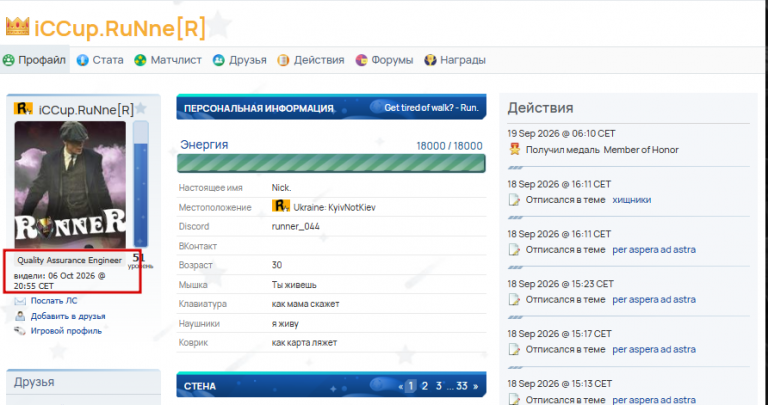Click the next page arrow on Стена

click(x=476, y=386)
